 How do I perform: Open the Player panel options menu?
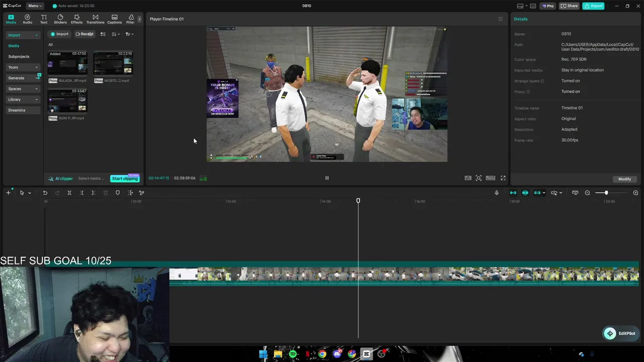(x=500, y=19)
